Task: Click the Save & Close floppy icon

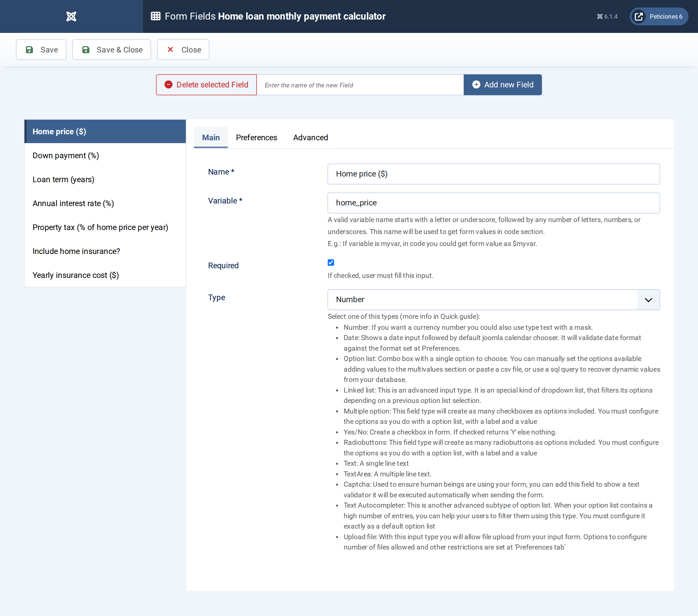Action: (86, 50)
